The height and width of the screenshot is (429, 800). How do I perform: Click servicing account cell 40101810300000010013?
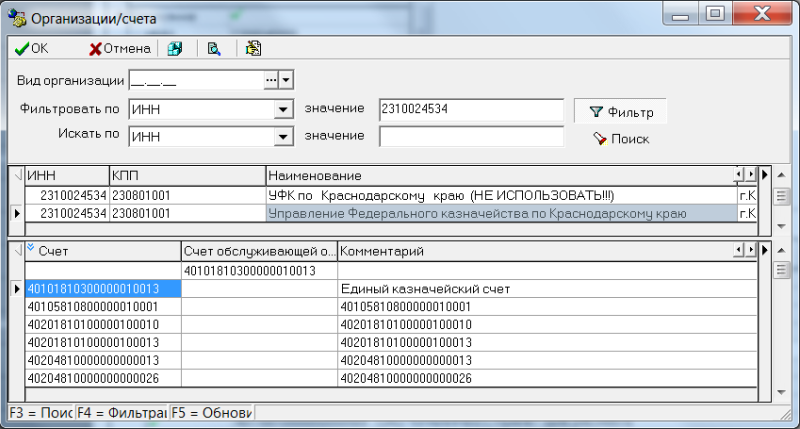click(x=259, y=271)
